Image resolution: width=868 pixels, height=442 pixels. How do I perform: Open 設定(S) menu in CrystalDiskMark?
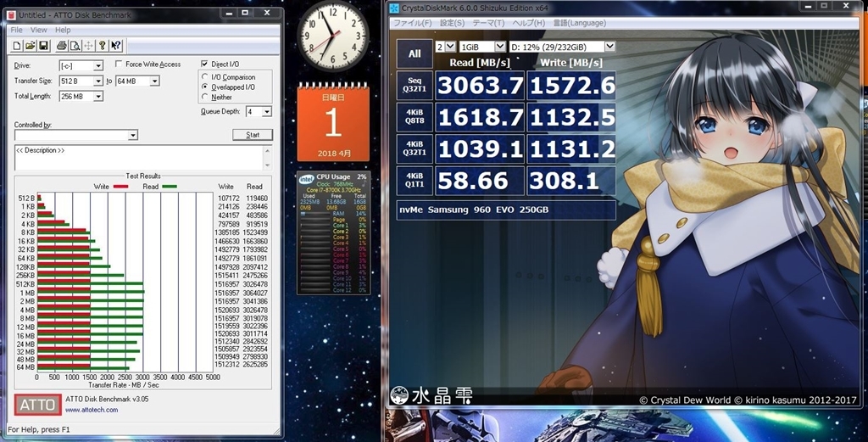(453, 23)
